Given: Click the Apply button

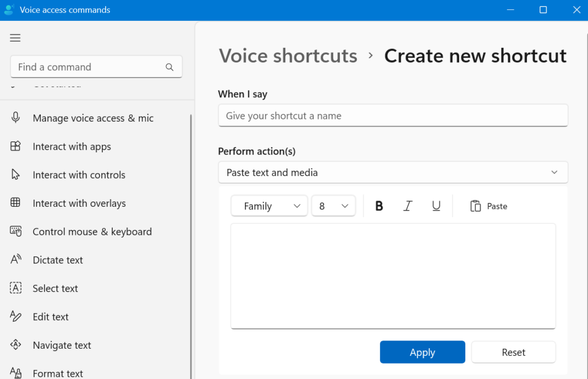Looking at the screenshot, I should pyautogui.click(x=422, y=352).
